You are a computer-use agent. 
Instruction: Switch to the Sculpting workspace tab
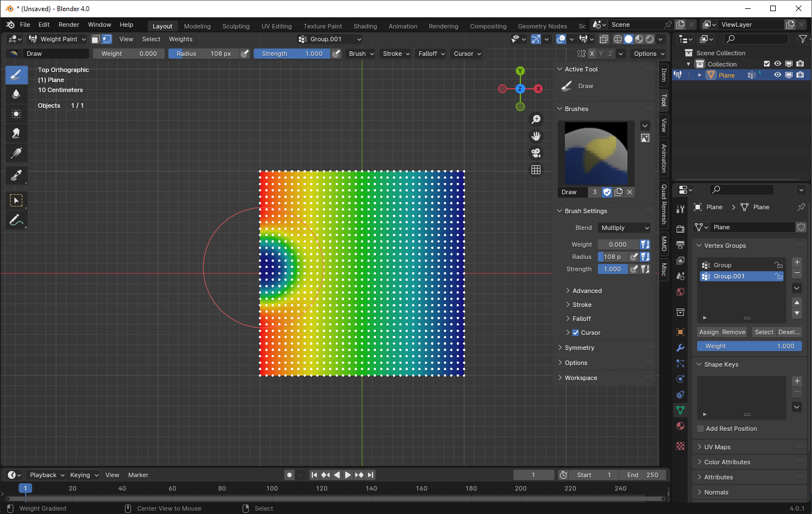236,26
